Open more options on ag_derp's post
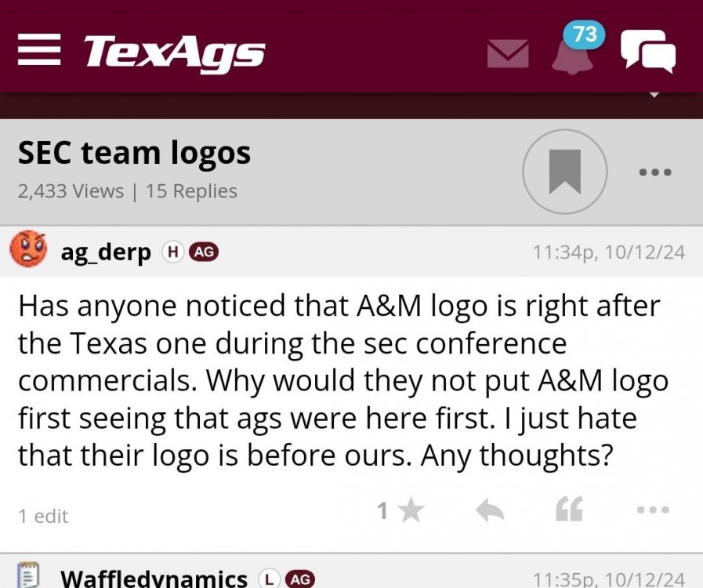This screenshot has width=703, height=588. coord(653,510)
